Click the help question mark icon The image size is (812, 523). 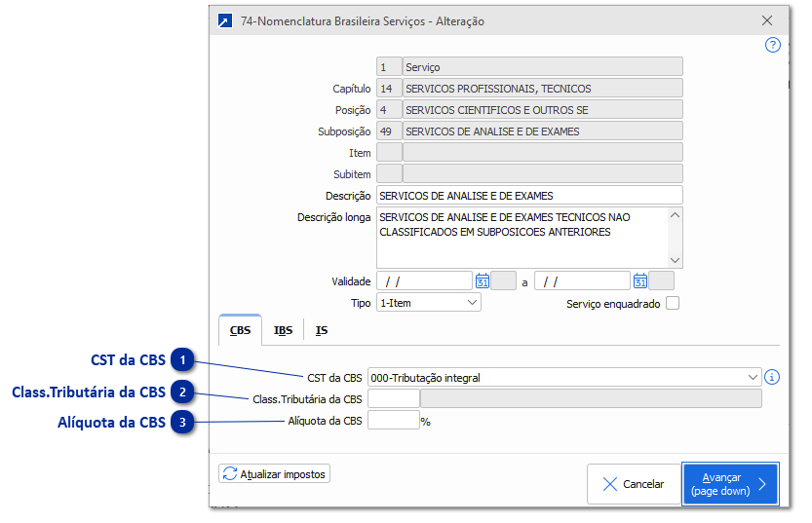click(773, 45)
